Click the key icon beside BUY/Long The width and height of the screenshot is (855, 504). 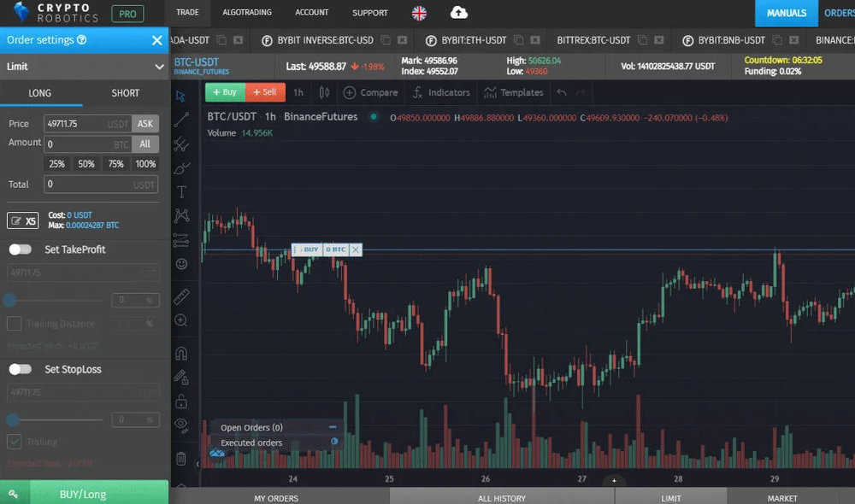15,495
